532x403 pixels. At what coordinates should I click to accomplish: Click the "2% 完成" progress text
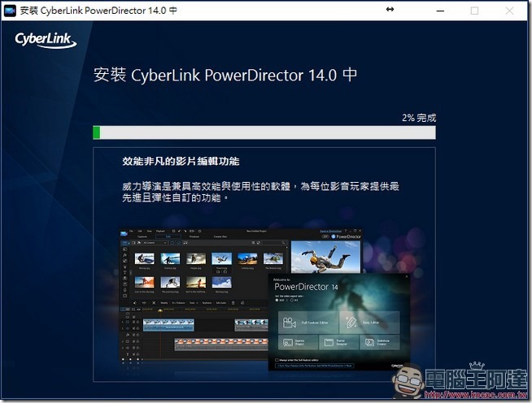pyautogui.click(x=419, y=118)
